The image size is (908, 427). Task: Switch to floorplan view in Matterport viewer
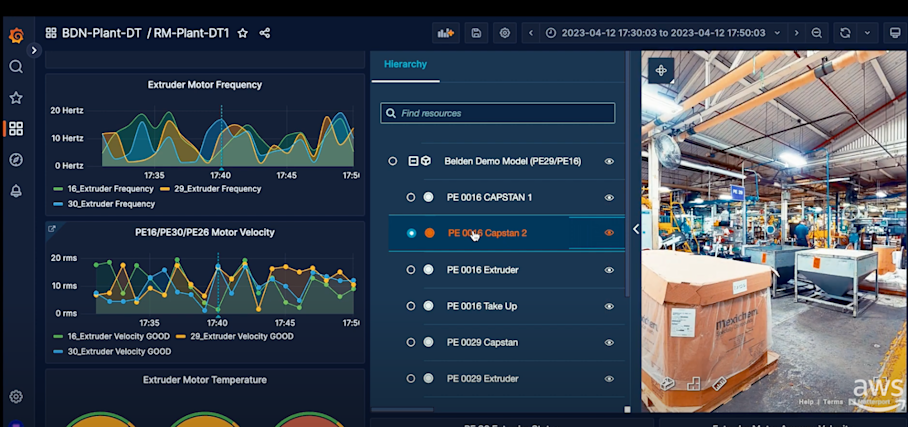pos(694,384)
